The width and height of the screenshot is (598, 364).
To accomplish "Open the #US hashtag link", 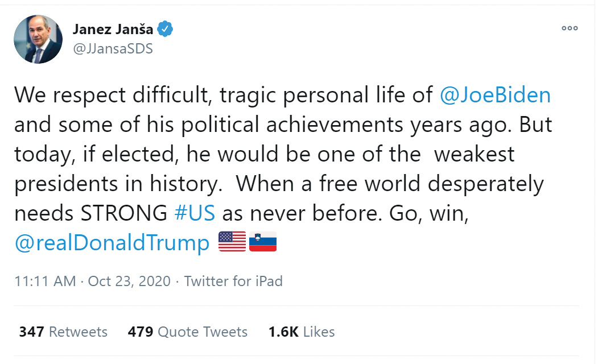I will [195, 213].
